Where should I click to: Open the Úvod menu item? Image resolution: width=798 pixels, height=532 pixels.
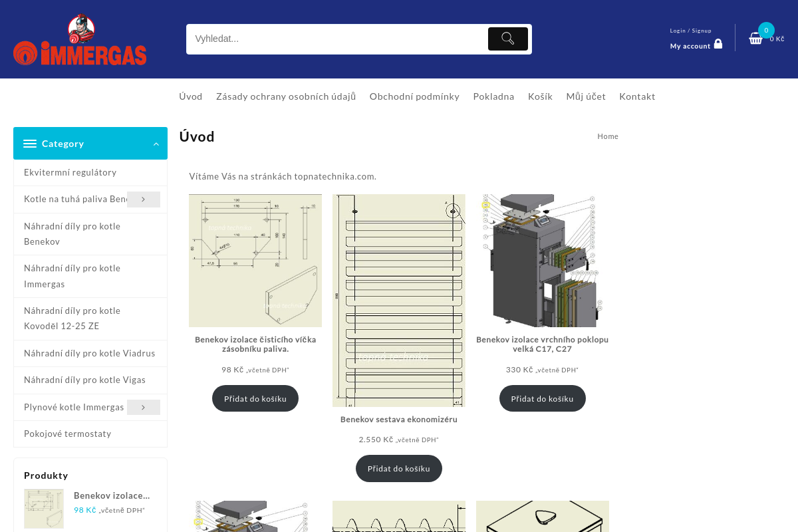click(191, 96)
